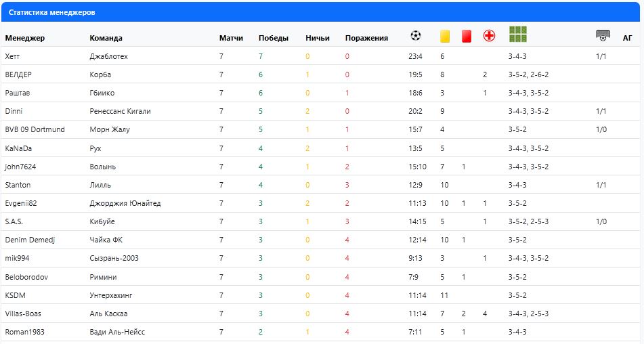Image resolution: width=644 pixels, height=344 pixels.
Task: Click the red card column icon
Action: point(466,37)
